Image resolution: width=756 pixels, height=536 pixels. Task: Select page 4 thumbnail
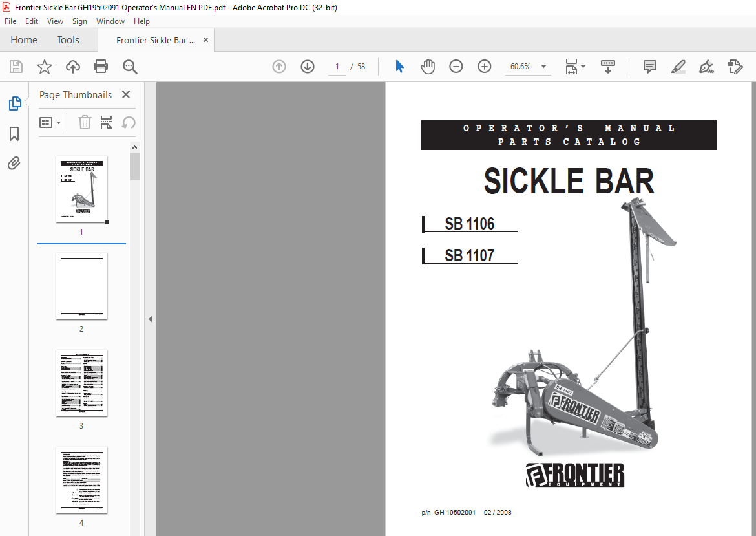point(81,480)
